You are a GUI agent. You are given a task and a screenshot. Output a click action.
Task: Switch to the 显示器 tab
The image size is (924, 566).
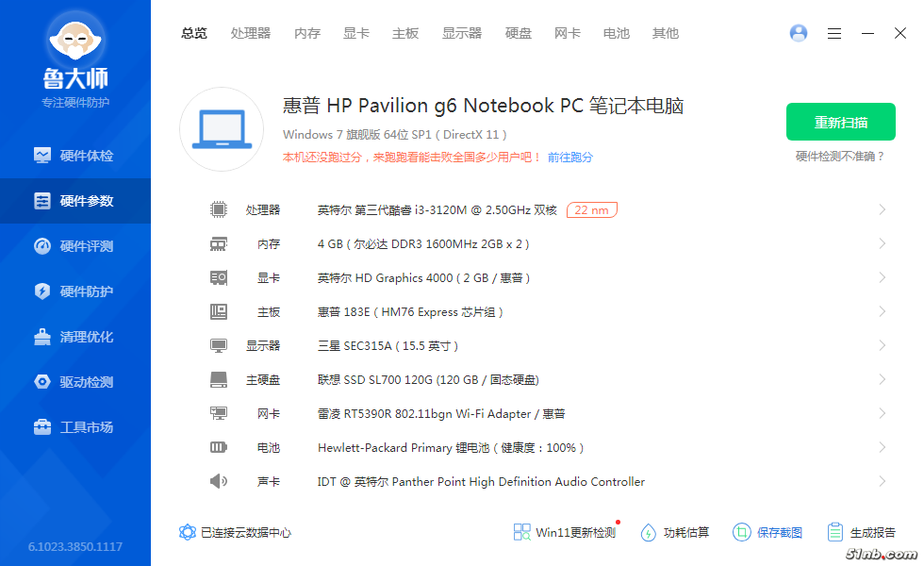point(462,33)
